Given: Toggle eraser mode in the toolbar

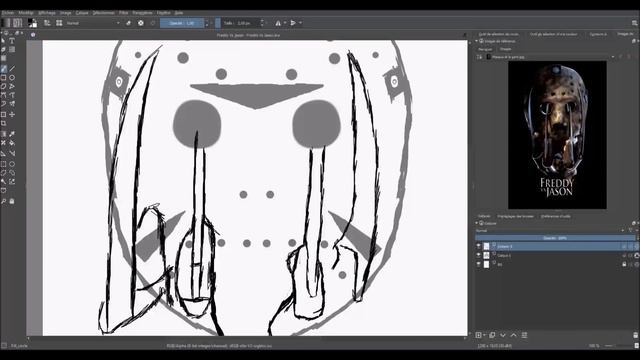Looking at the screenshot, I should [x=129, y=23].
